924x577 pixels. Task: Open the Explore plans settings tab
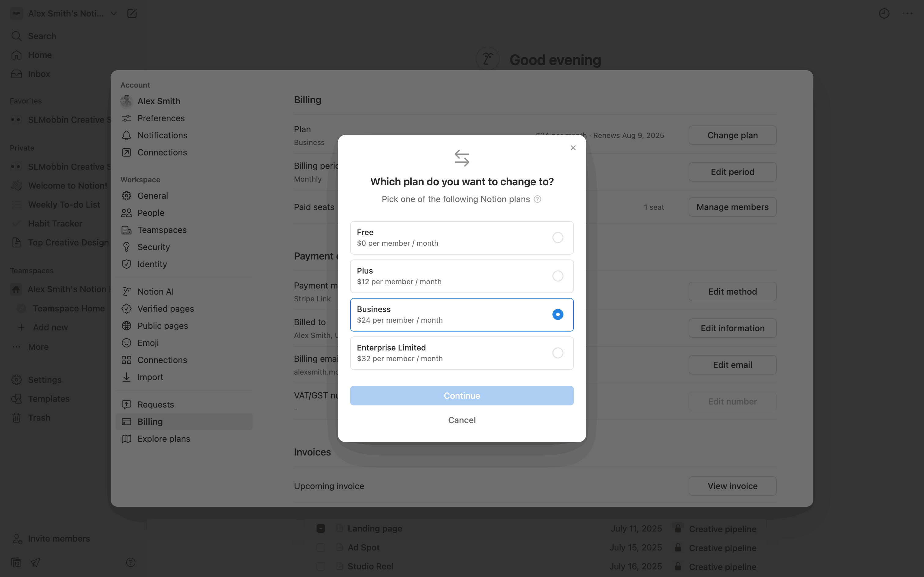click(x=163, y=439)
